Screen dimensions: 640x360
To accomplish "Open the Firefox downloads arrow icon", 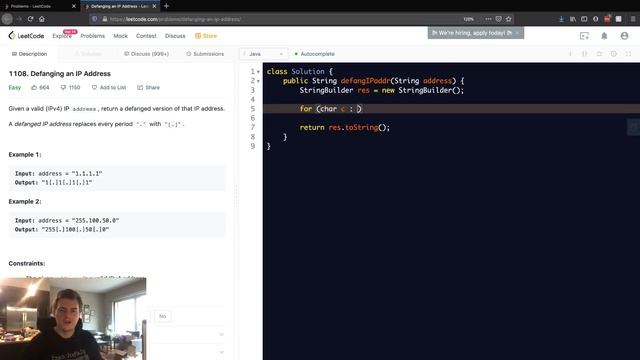I will pyautogui.click(x=561, y=19).
